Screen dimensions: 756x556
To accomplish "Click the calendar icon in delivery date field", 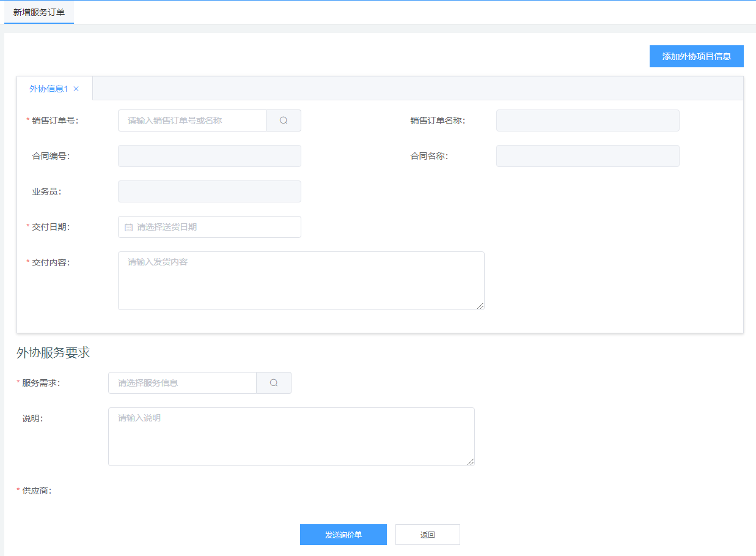I will click(129, 227).
